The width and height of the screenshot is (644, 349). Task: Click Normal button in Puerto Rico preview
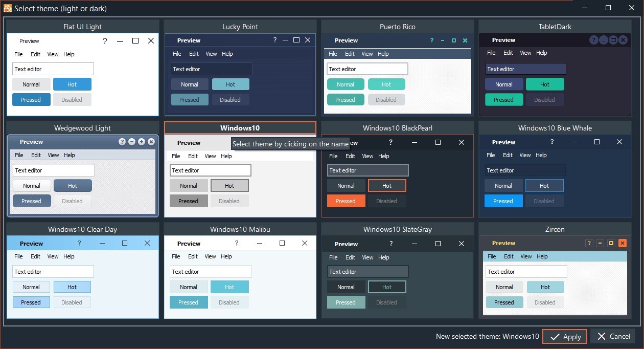pos(346,84)
